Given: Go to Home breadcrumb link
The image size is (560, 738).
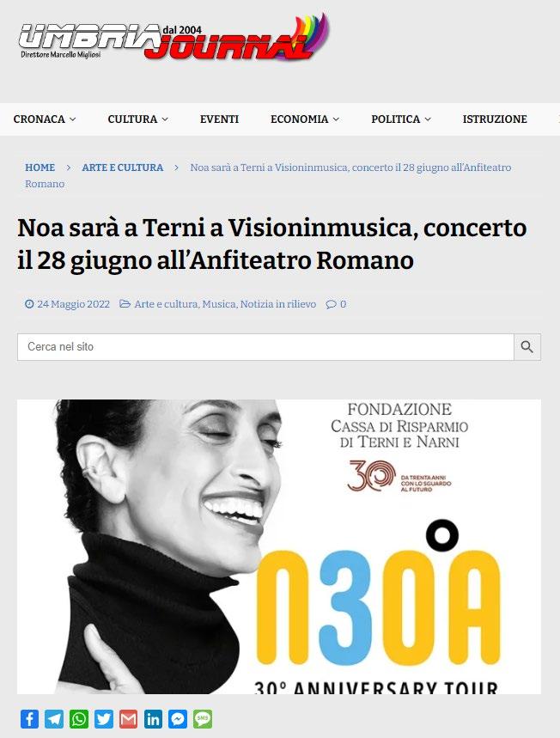Looking at the screenshot, I should 40,168.
